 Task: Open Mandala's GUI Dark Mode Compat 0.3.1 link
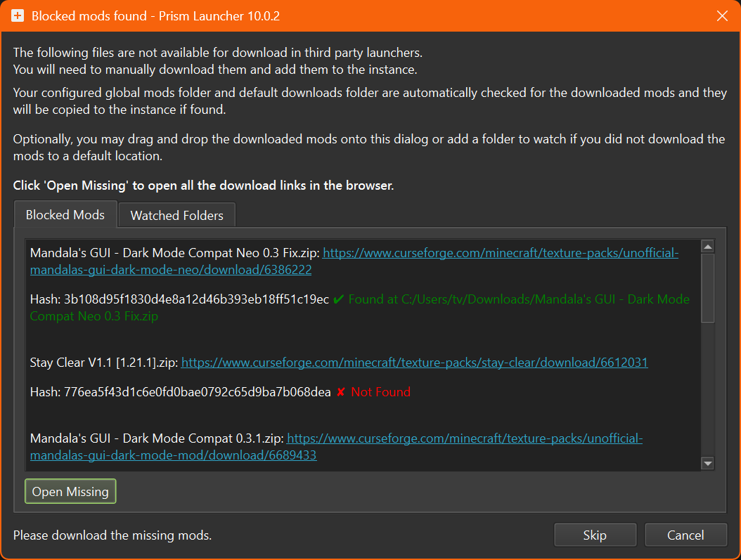click(x=465, y=439)
